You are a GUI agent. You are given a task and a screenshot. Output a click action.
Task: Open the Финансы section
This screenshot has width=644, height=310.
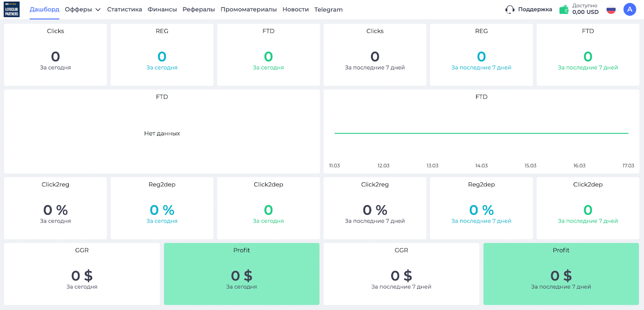(162, 9)
